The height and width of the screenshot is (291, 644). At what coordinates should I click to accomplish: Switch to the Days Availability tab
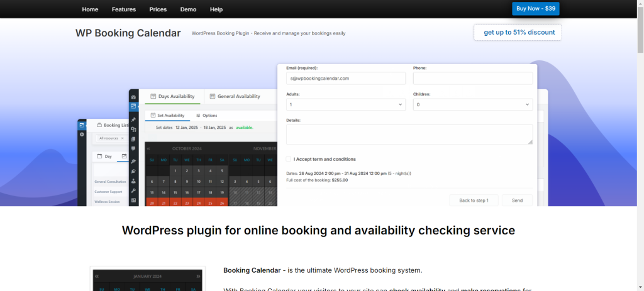pos(172,96)
